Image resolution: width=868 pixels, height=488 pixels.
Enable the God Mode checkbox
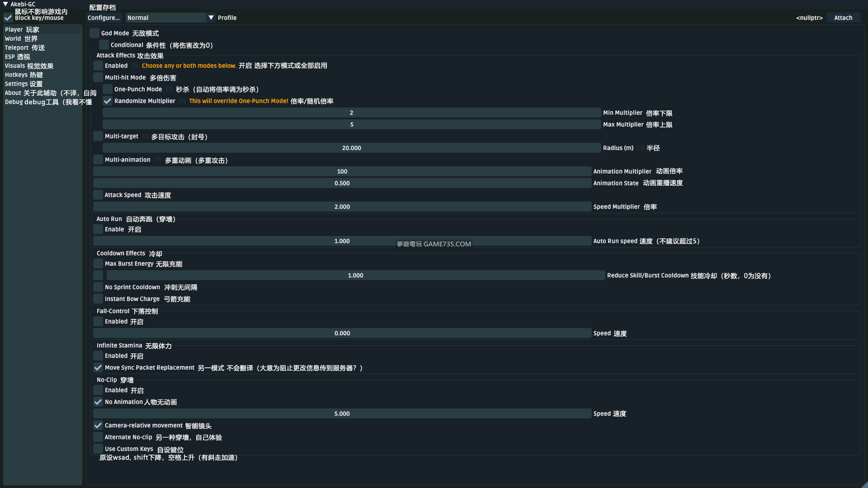pos(94,33)
